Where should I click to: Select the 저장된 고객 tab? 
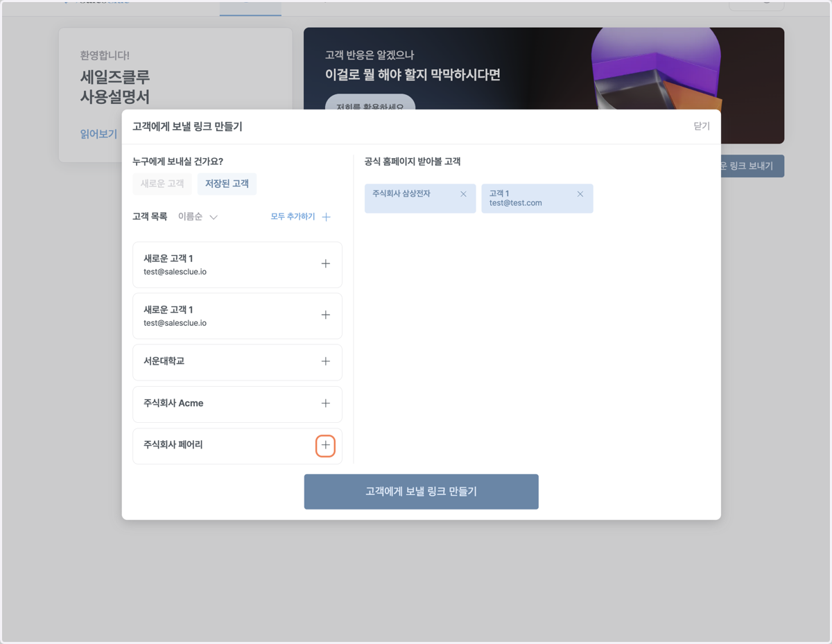point(227,184)
